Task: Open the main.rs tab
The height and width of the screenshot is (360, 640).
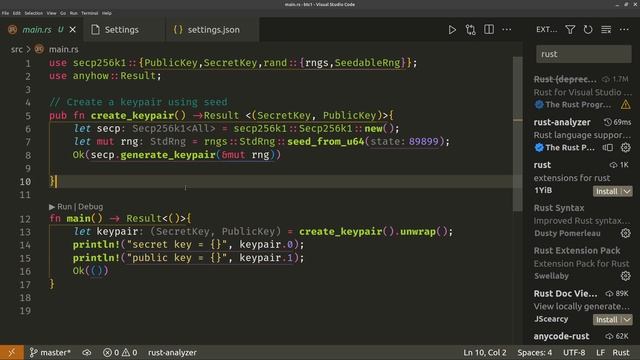Action: (37, 30)
